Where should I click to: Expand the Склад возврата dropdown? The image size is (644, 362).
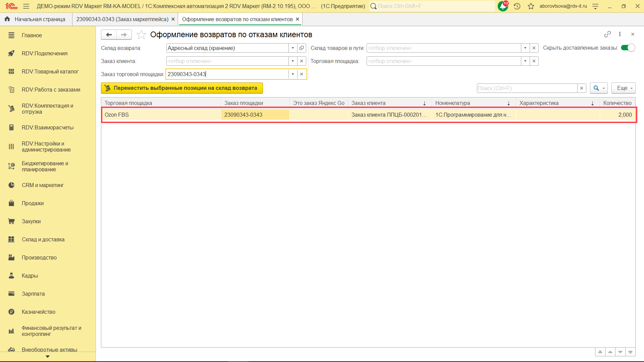pos(293,48)
